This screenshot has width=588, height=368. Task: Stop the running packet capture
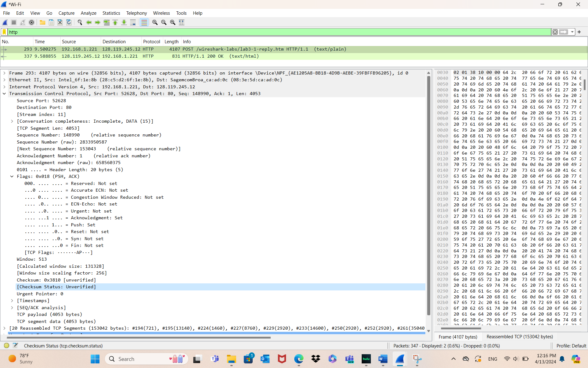pyautogui.click(x=13, y=22)
